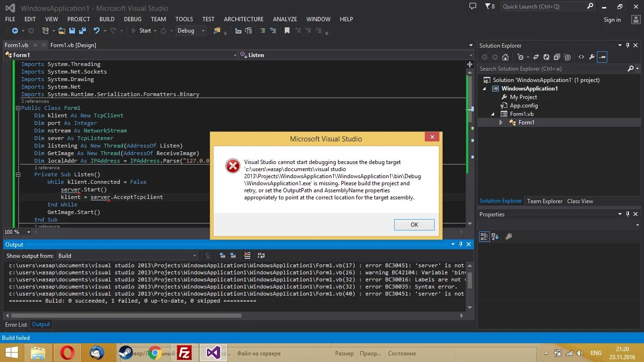Click Refresh icon in Solution Explorer
The image size is (644, 362).
point(546,57)
